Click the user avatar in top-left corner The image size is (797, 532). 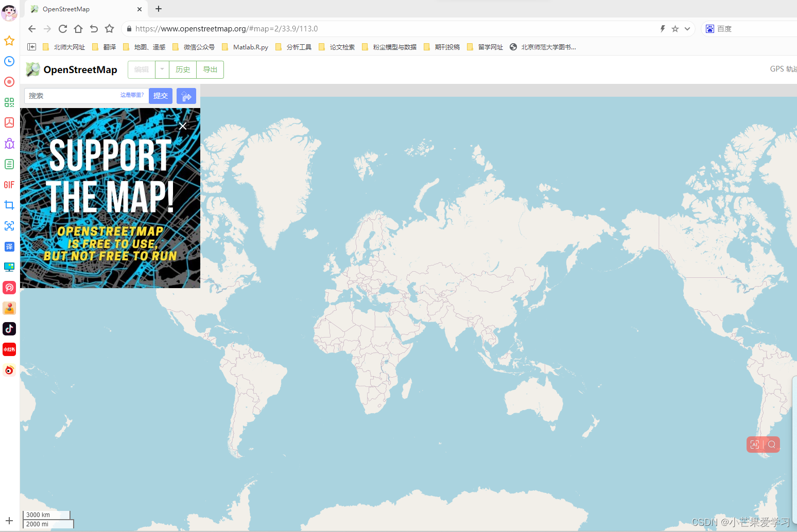point(9,13)
